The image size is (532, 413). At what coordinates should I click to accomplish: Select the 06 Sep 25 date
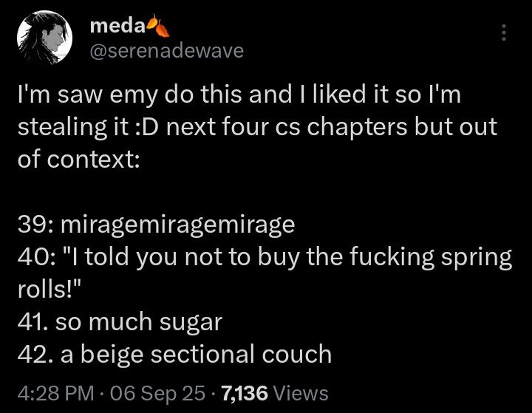[157, 393]
